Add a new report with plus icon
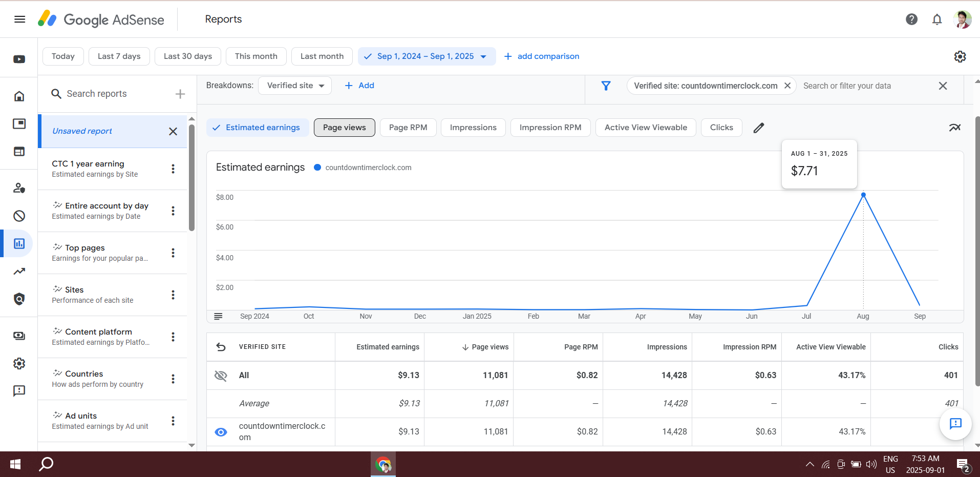The width and height of the screenshot is (980, 477). [x=180, y=94]
